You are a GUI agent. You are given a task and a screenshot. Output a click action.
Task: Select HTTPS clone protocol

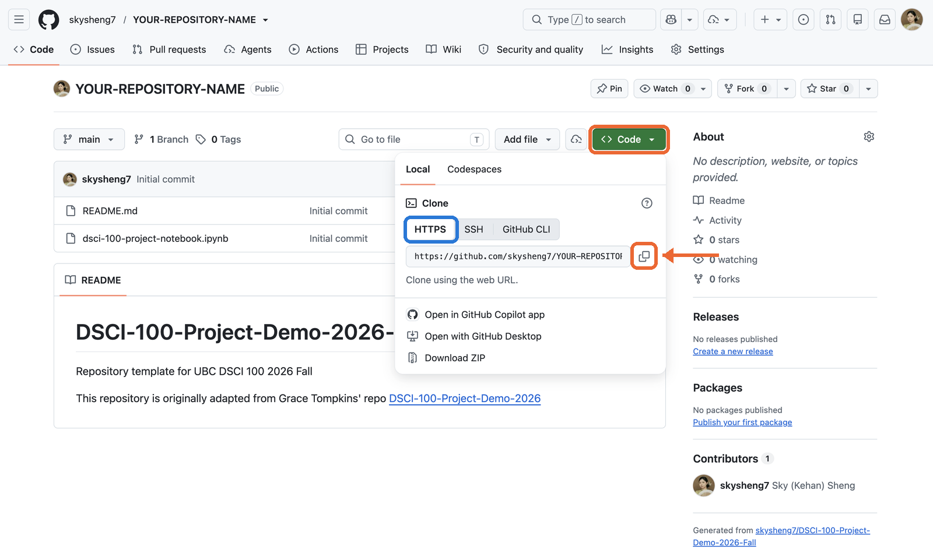430,230
